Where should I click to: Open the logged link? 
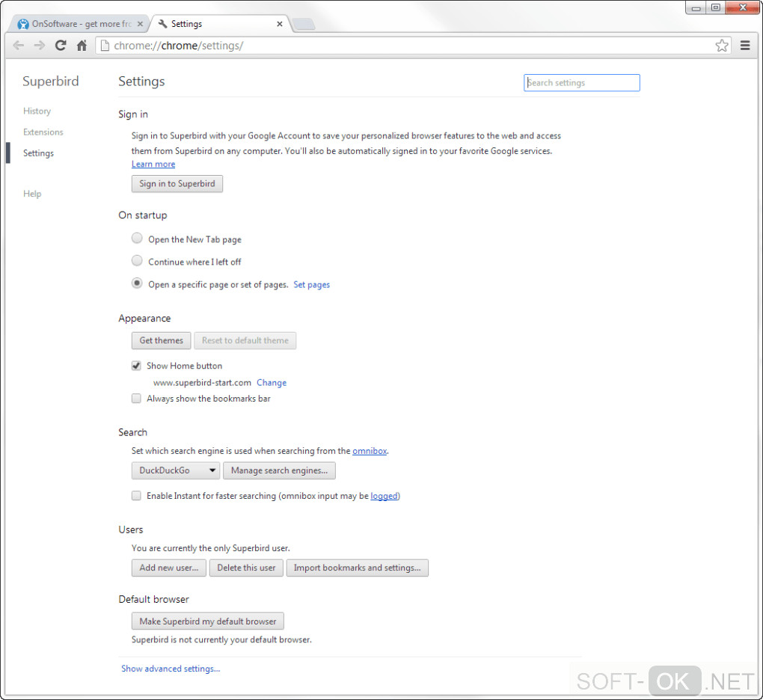tap(384, 496)
